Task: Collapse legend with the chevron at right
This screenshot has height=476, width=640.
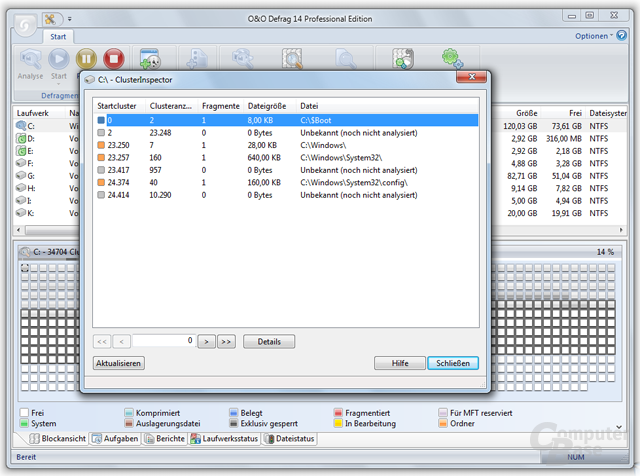Action: point(619,427)
